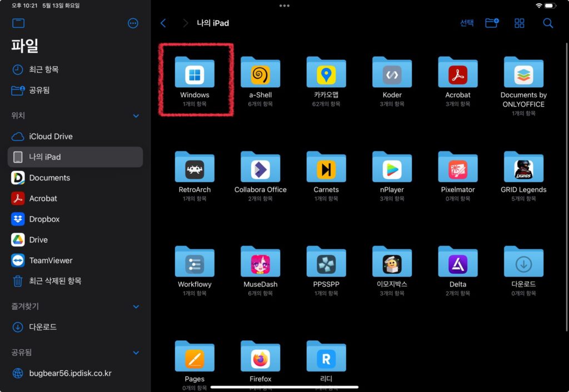Go back with the left chevron

pos(163,23)
